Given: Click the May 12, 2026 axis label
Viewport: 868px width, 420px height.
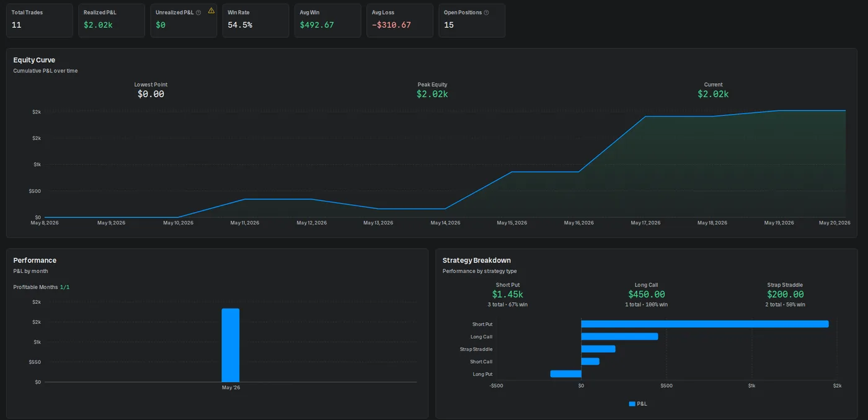Looking at the screenshot, I should 311,223.
